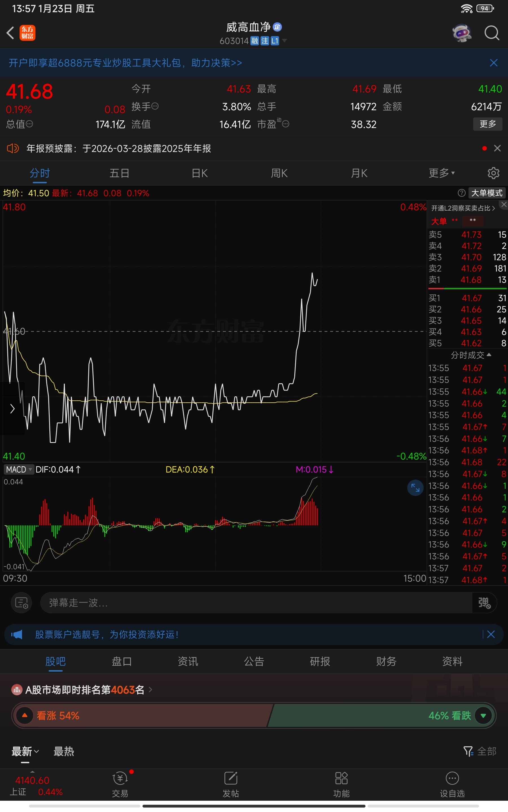This screenshot has height=812, width=508.
Task: Tap the 买1 41.67 order row
Action: pyautogui.click(x=467, y=298)
